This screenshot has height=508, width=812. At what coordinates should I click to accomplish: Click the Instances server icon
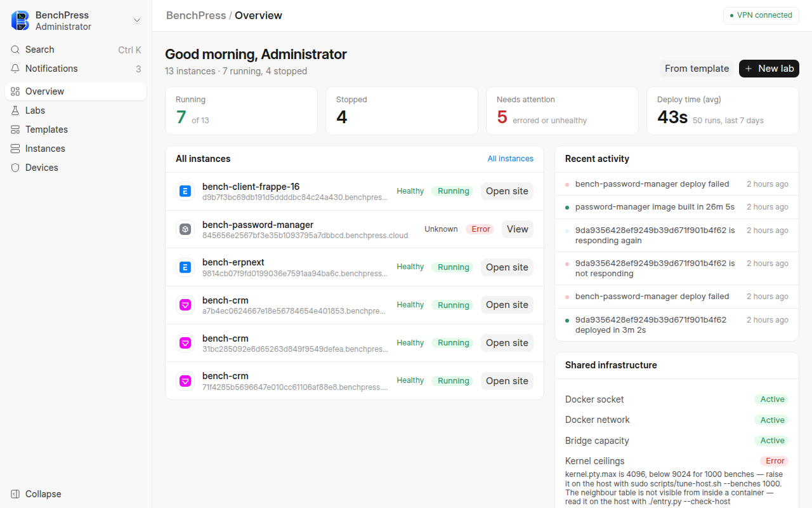pyautogui.click(x=15, y=149)
